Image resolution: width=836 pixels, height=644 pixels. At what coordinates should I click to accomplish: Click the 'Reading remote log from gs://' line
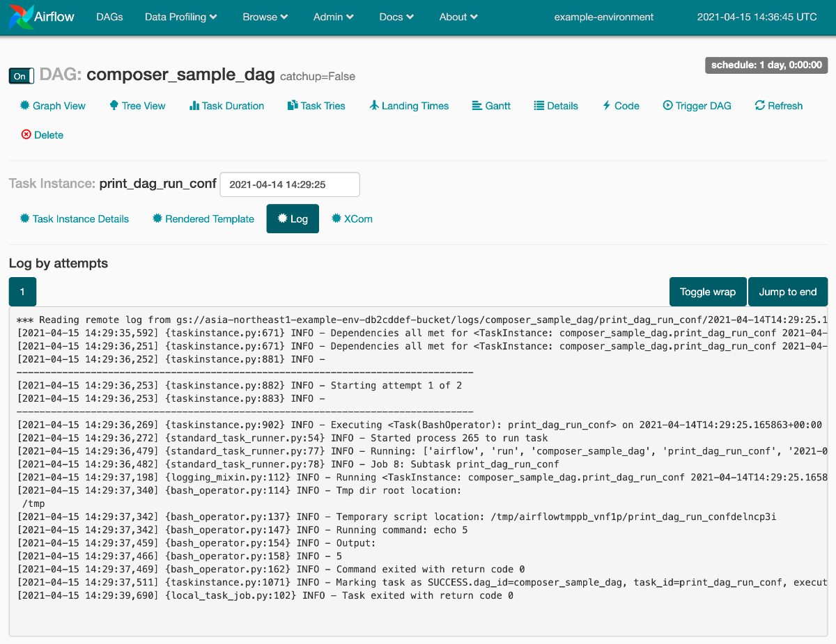422,320
